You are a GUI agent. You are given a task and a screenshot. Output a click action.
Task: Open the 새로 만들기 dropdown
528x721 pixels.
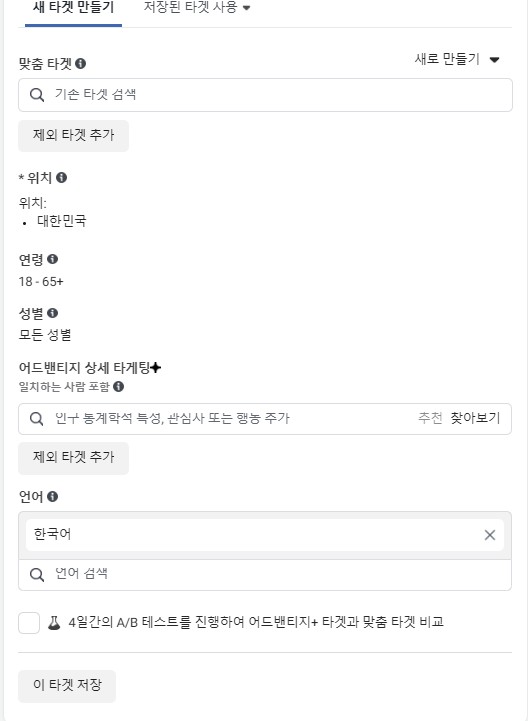tap(457, 59)
